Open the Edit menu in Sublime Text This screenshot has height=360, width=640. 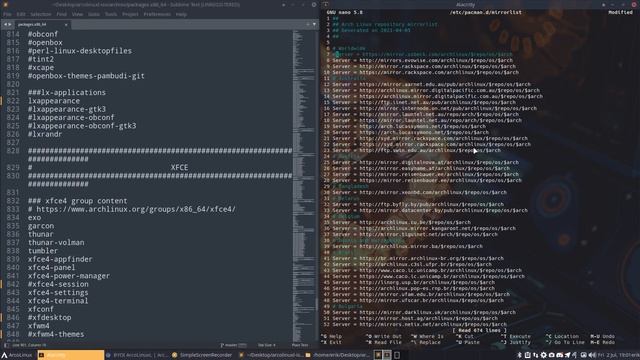pyautogui.click(x=21, y=14)
